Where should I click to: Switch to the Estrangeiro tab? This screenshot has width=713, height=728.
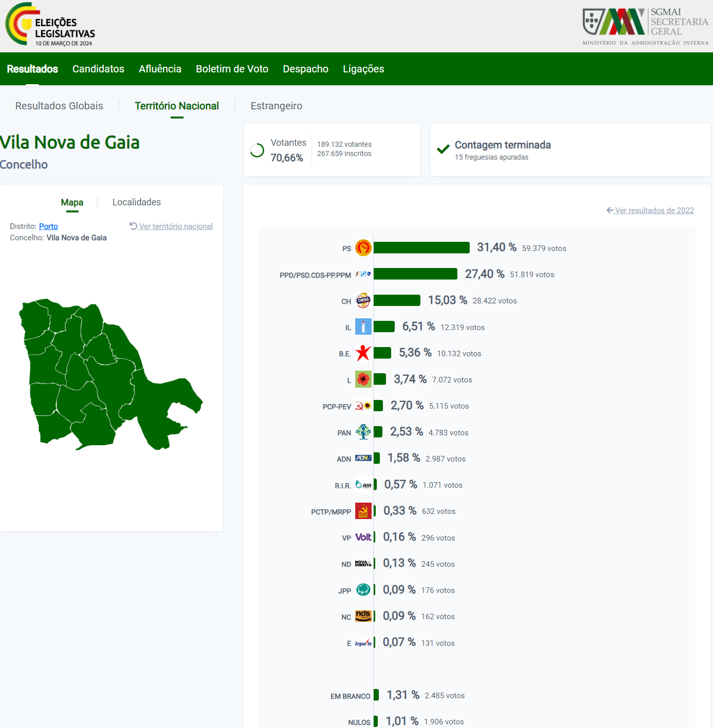pos(276,106)
